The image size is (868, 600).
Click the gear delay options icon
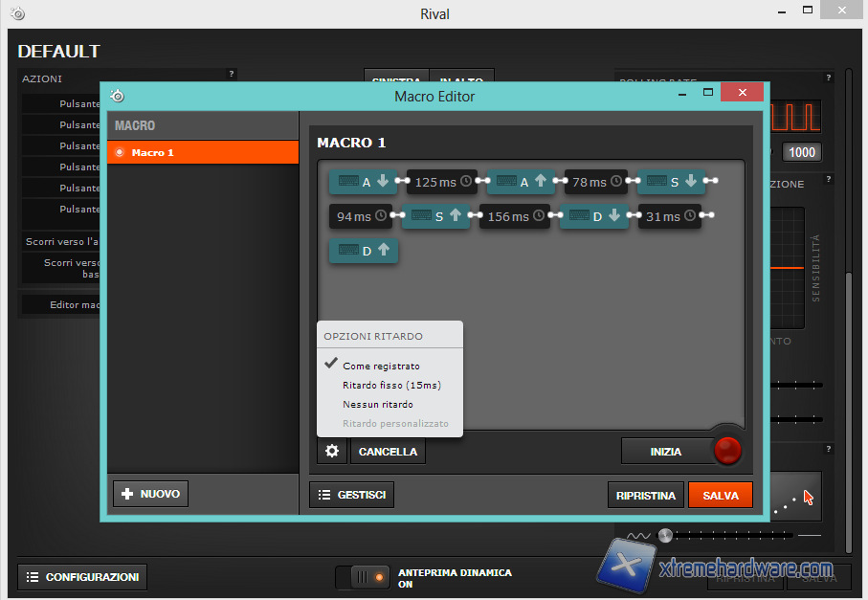pyautogui.click(x=332, y=451)
